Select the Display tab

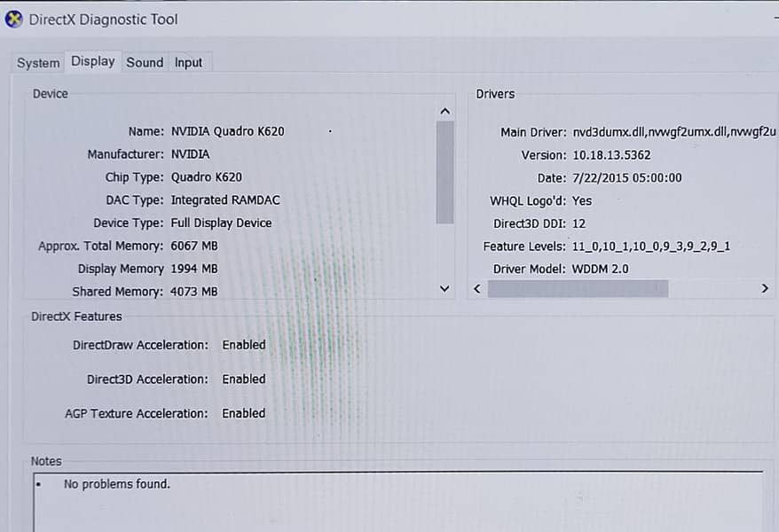(x=93, y=61)
